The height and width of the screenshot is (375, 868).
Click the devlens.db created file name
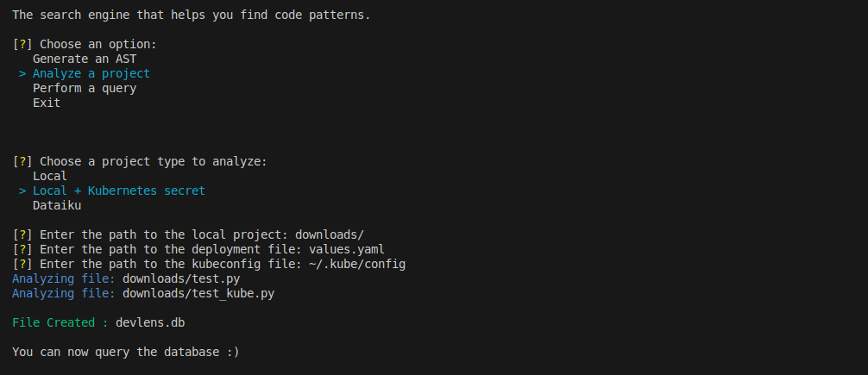point(151,322)
